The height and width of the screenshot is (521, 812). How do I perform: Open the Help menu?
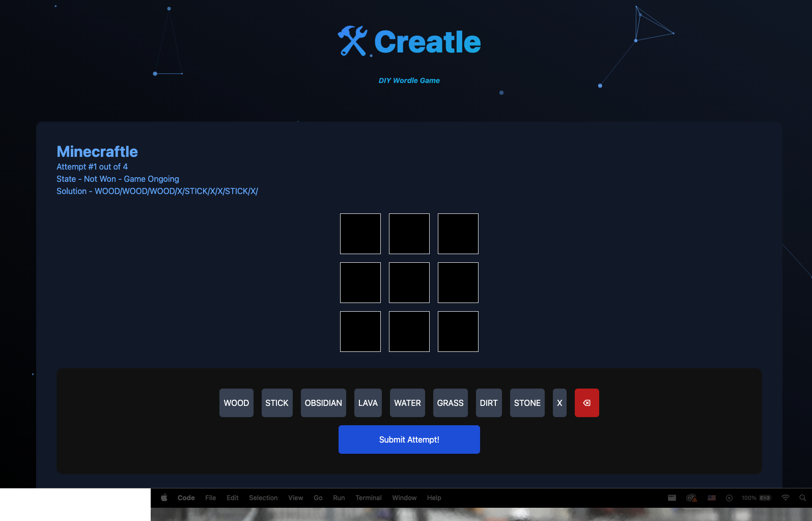point(434,498)
